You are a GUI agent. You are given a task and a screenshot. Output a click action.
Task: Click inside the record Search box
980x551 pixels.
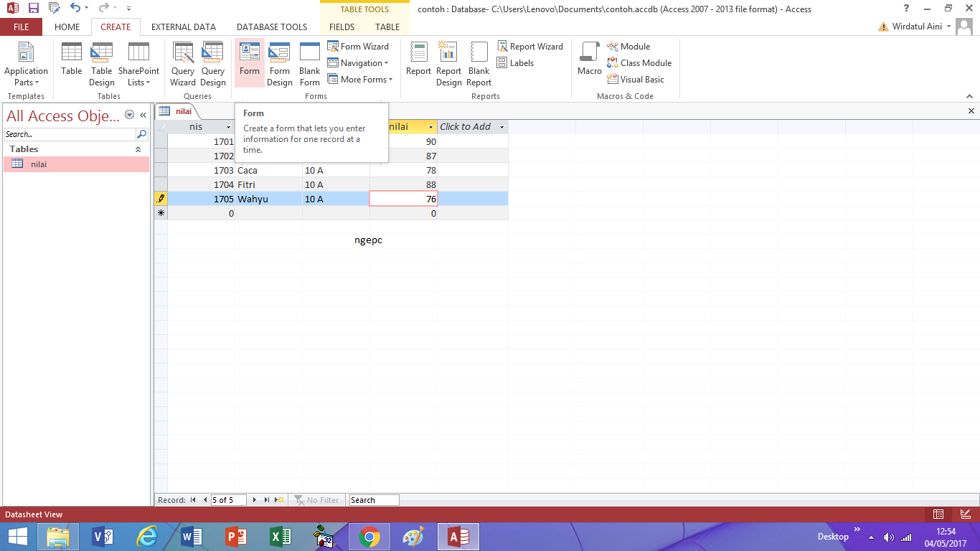373,500
